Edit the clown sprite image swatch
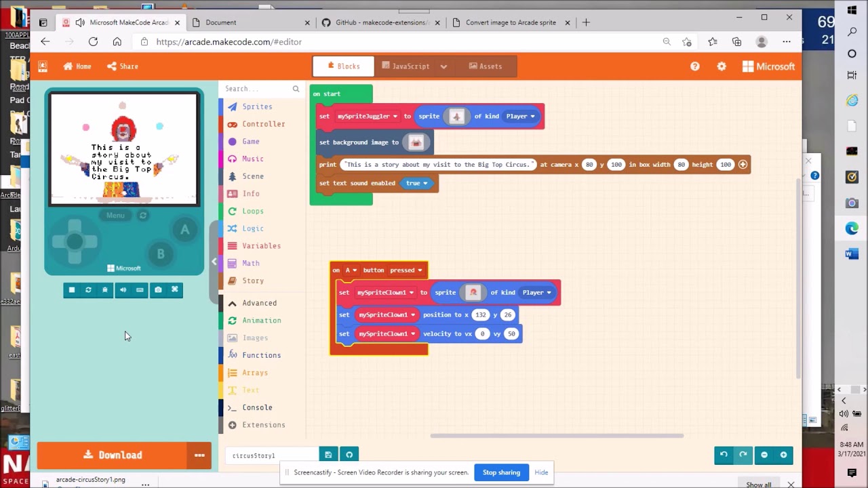 [473, 293]
